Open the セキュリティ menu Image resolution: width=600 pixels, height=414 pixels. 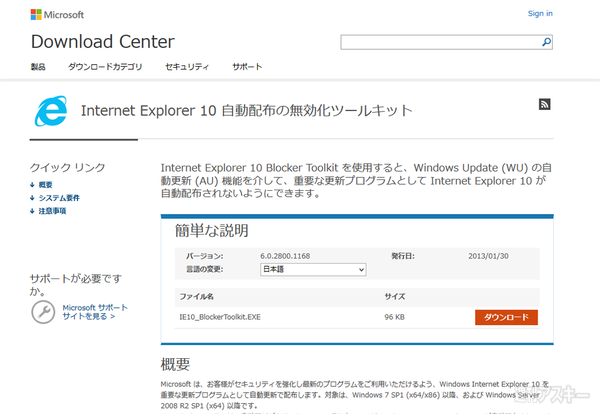pyautogui.click(x=187, y=67)
